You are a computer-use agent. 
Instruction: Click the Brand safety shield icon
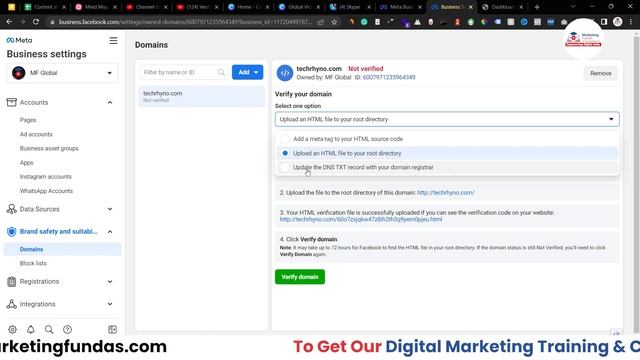point(11,231)
